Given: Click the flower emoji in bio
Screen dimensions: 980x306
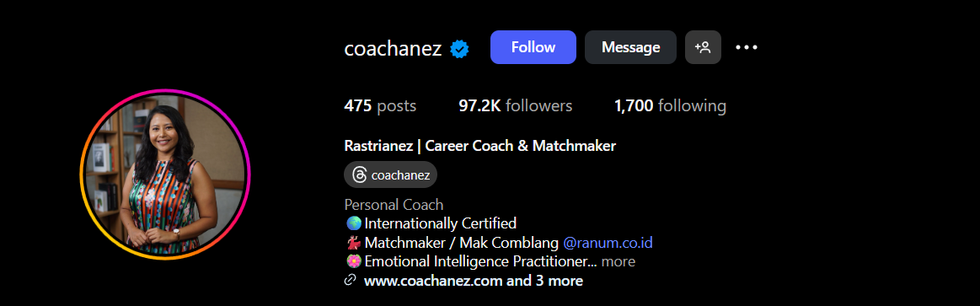Looking at the screenshot, I should [x=352, y=261].
